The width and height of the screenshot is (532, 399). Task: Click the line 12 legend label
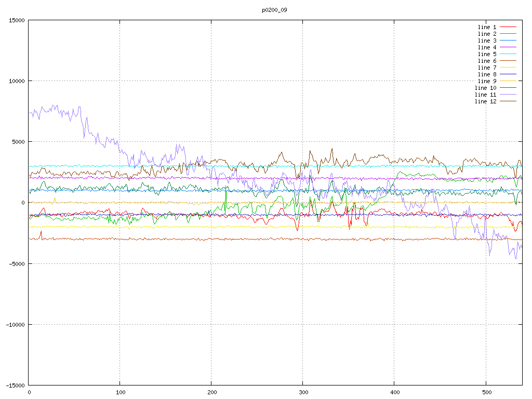(x=485, y=101)
